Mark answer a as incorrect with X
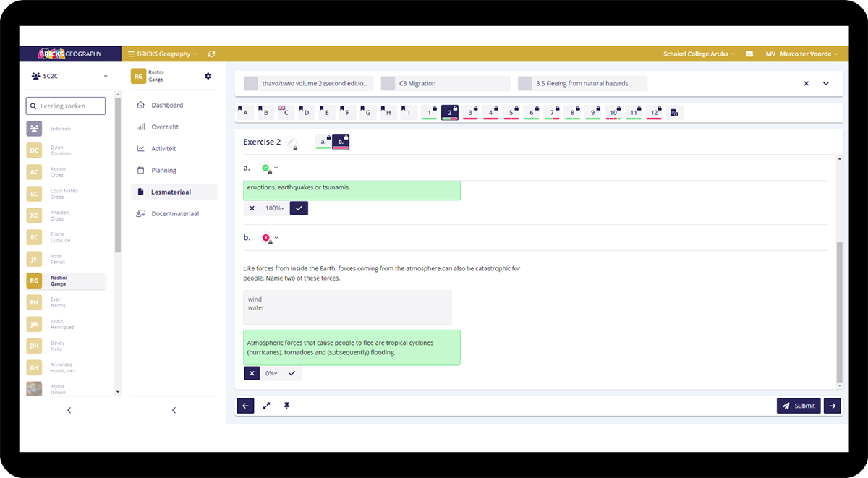Screen dimensions: 868x478 [x=252, y=208]
